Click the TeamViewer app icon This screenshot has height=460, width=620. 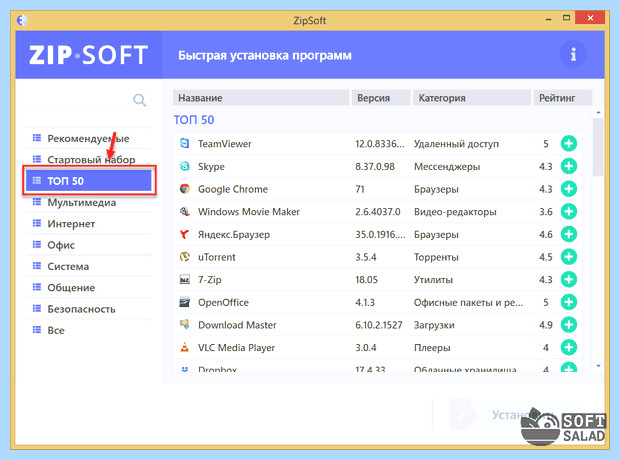[x=185, y=143]
